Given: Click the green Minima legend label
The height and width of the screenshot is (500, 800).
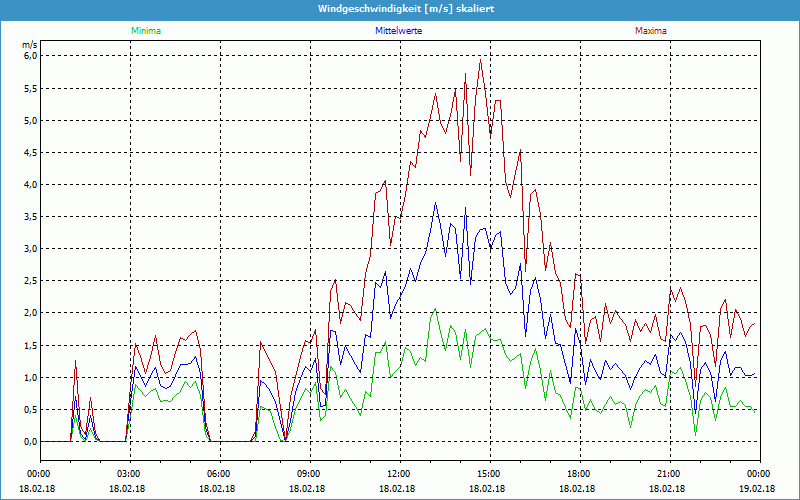Looking at the screenshot, I should pyautogui.click(x=146, y=31).
